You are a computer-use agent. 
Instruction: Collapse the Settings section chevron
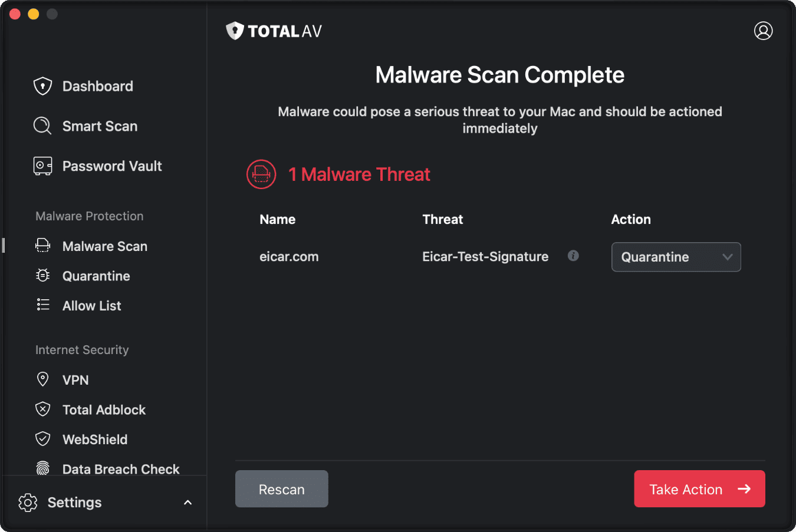tap(188, 502)
